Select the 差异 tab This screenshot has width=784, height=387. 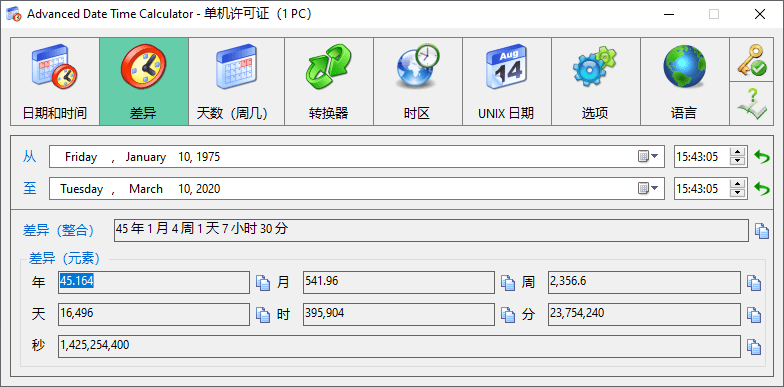coord(144,82)
